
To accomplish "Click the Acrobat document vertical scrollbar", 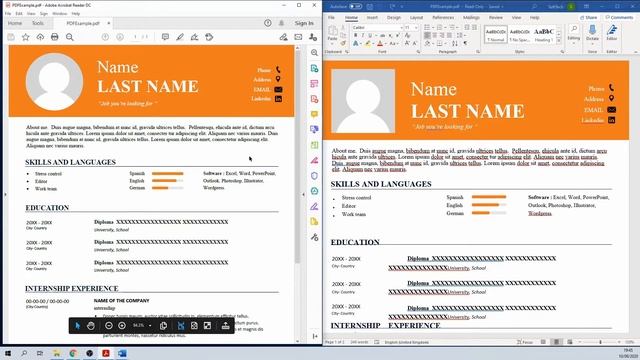I will (x=297, y=158).
